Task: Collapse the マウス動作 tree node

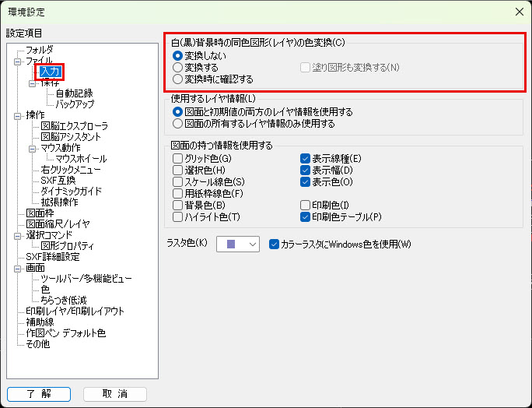Action: point(33,148)
